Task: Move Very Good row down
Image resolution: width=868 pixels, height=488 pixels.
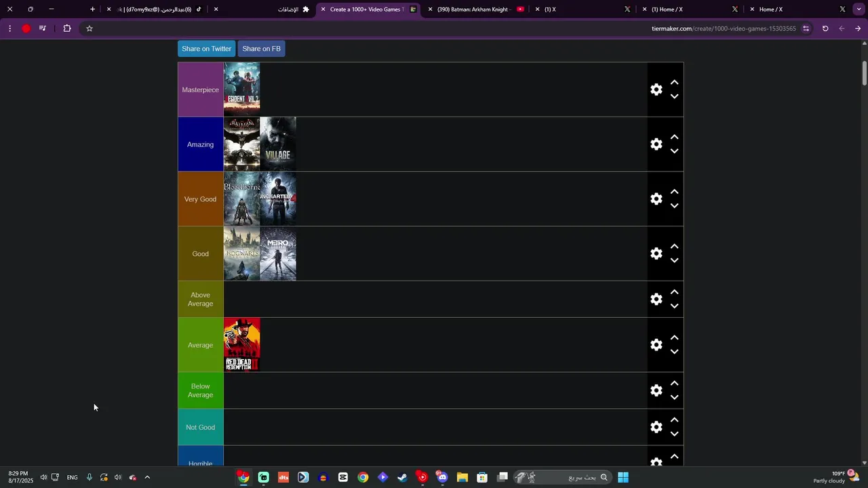Action: (674, 206)
